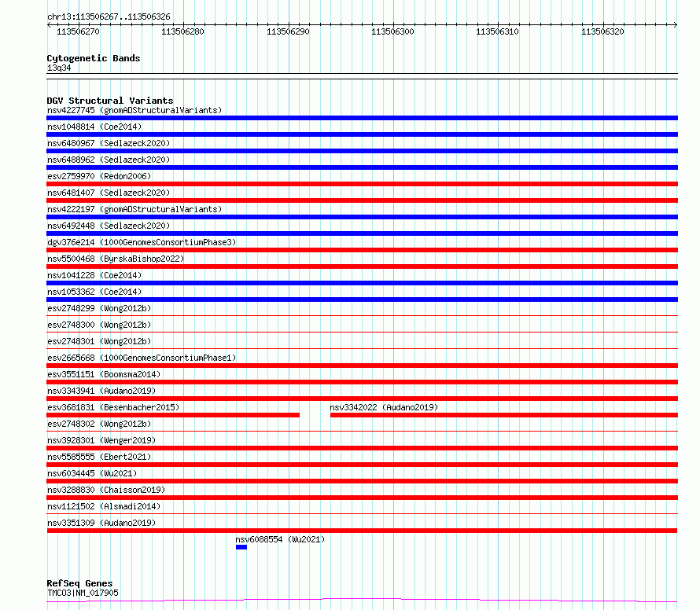This screenshot has height=610, width=700.
Task: Open the nsv3928301 (Wenger2019) label
Action: [101, 440]
